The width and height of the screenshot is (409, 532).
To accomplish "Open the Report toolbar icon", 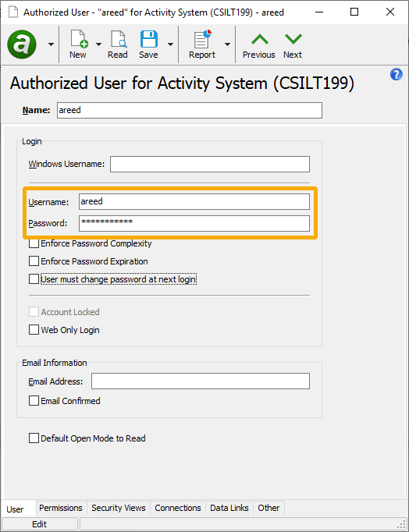I will tap(202, 39).
